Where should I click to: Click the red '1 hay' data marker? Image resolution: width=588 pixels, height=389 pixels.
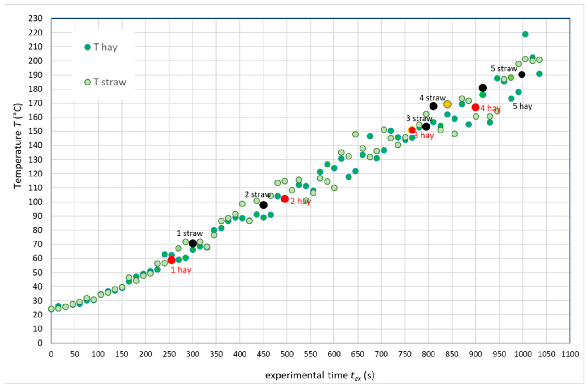tap(171, 260)
